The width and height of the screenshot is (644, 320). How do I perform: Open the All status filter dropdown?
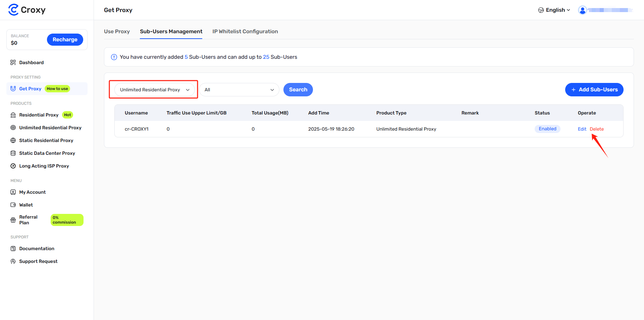coord(239,90)
